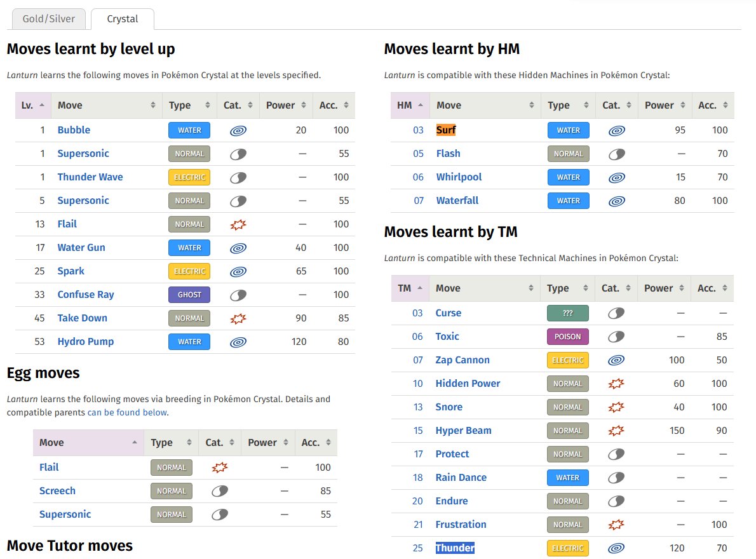756x559 pixels.
Task: Click the POISON type badge for Toxic
Action: tap(567, 337)
